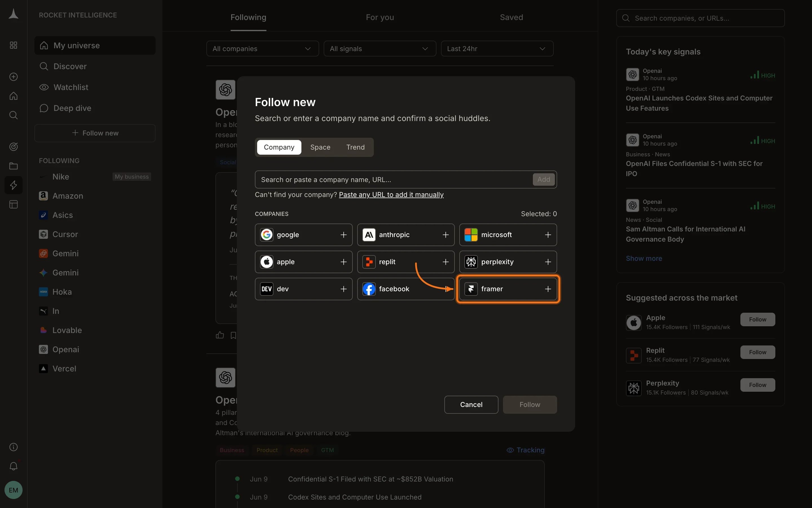Click Paste any URL to add manually link

click(x=391, y=195)
